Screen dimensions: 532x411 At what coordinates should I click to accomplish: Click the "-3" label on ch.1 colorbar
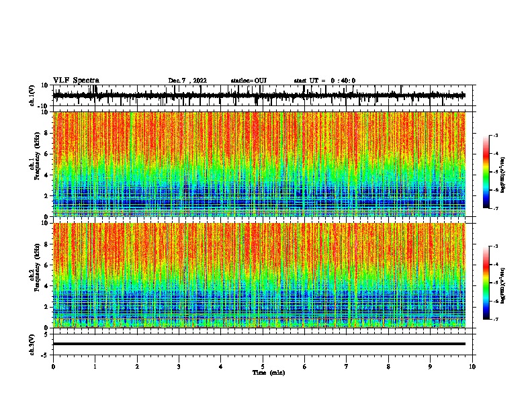495,135
